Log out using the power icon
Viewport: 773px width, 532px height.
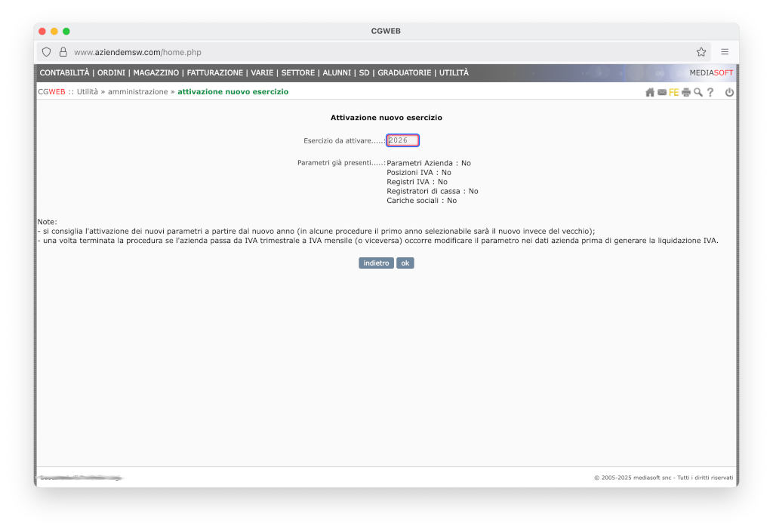point(729,92)
